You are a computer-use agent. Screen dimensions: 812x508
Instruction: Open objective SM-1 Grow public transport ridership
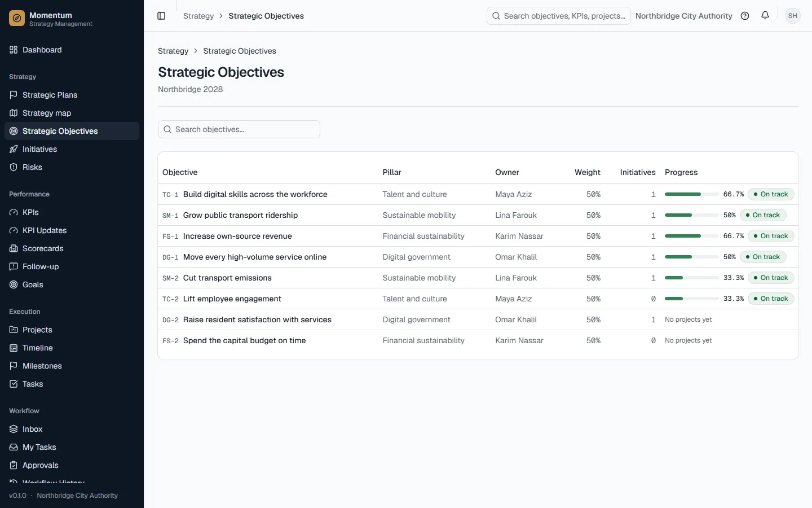tap(240, 215)
